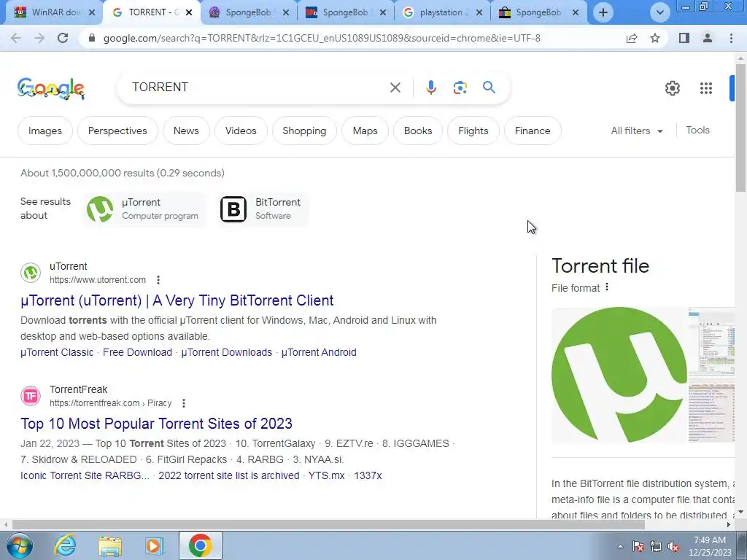Clear the search box with the X icon
This screenshot has height=560, width=747.
click(x=395, y=87)
